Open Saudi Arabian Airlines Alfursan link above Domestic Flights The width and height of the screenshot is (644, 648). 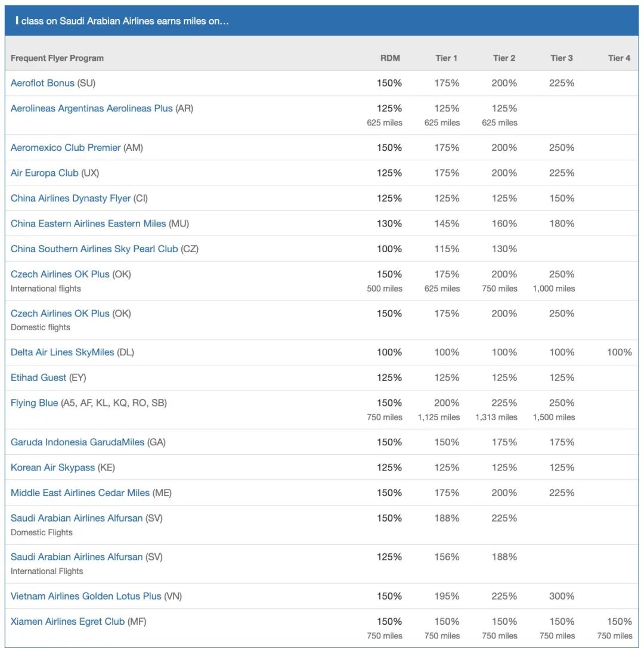76,518
